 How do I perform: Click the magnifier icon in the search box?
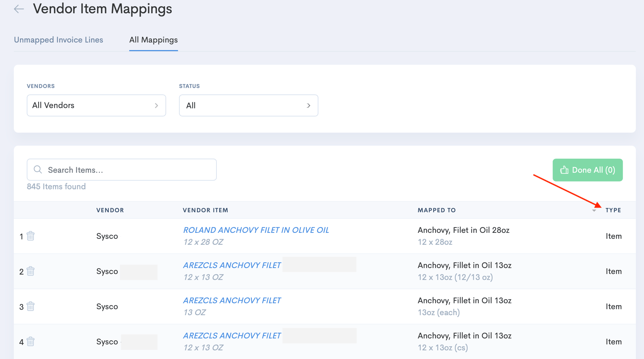38,170
